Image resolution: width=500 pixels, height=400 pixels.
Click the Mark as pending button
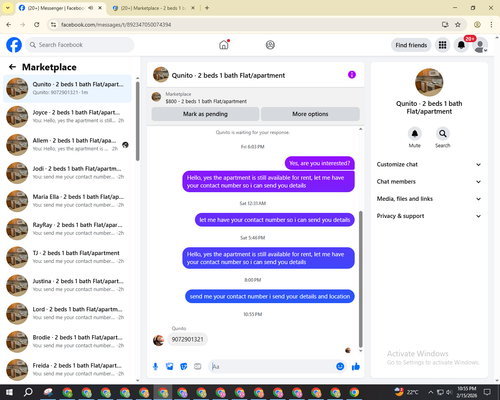coord(205,114)
